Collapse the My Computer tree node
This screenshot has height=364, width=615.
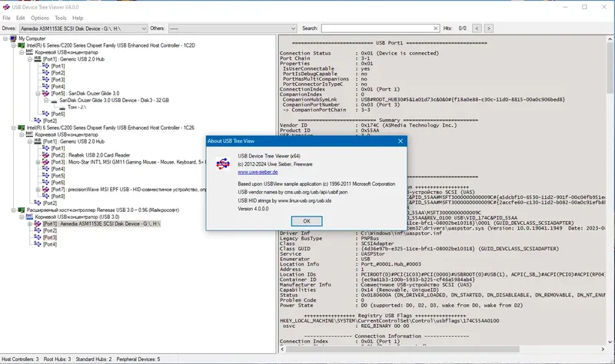[x=5, y=38]
